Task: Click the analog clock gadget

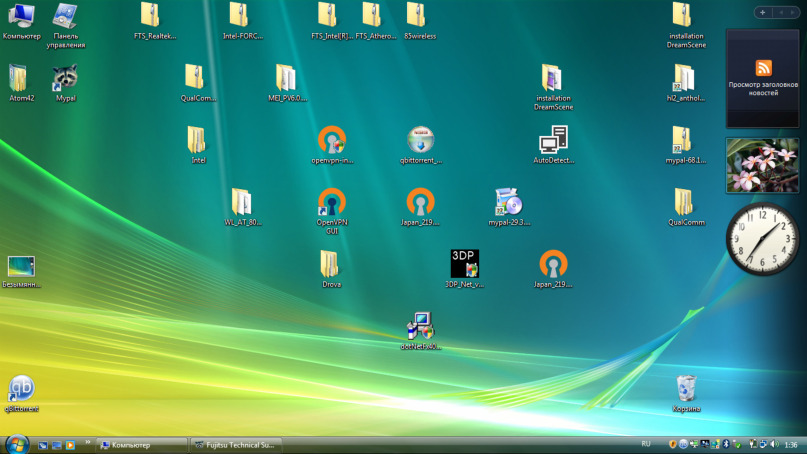Action: coord(763,238)
